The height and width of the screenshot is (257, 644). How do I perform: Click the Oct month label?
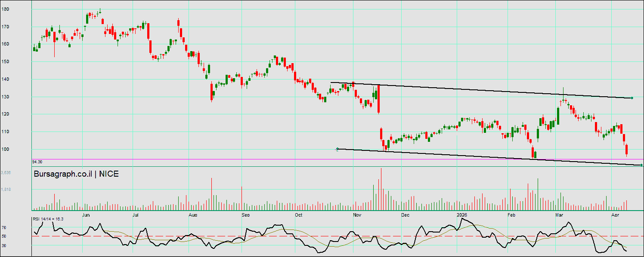[298, 214]
